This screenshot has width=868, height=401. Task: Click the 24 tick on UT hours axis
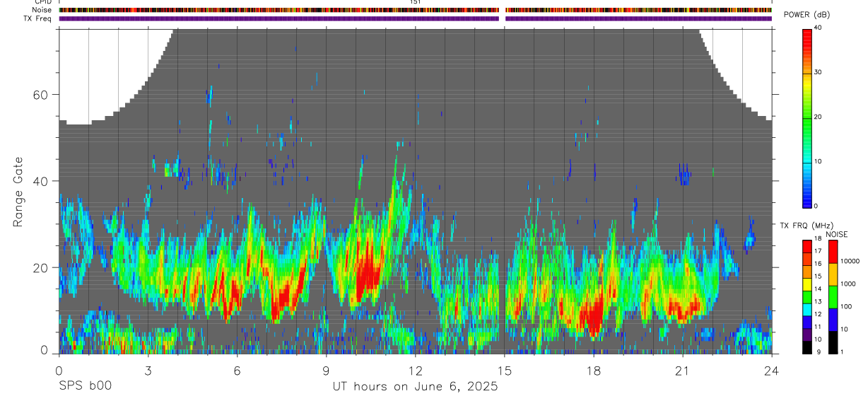(x=771, y=370)
